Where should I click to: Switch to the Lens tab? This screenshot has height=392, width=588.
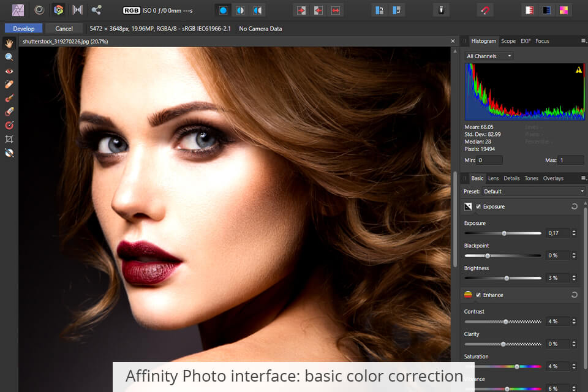click(x=493, y=179)
